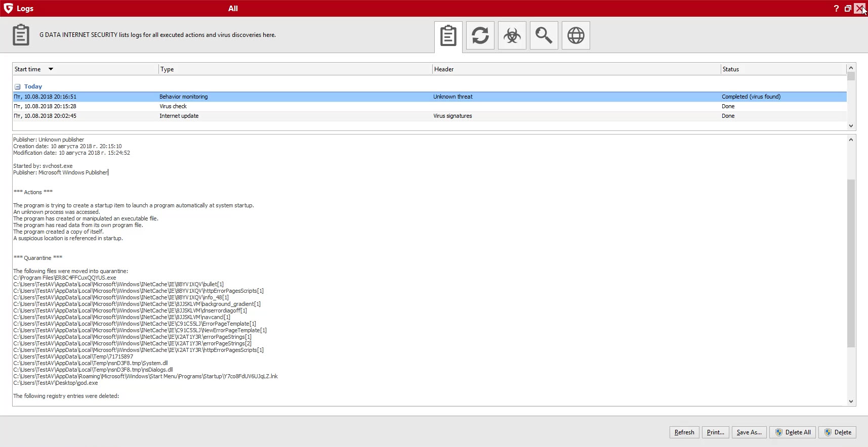Click the 'Unknown threat' header cell
This screenshot has width=868, height=447.
pyautogui.click(x=453, y=97)
